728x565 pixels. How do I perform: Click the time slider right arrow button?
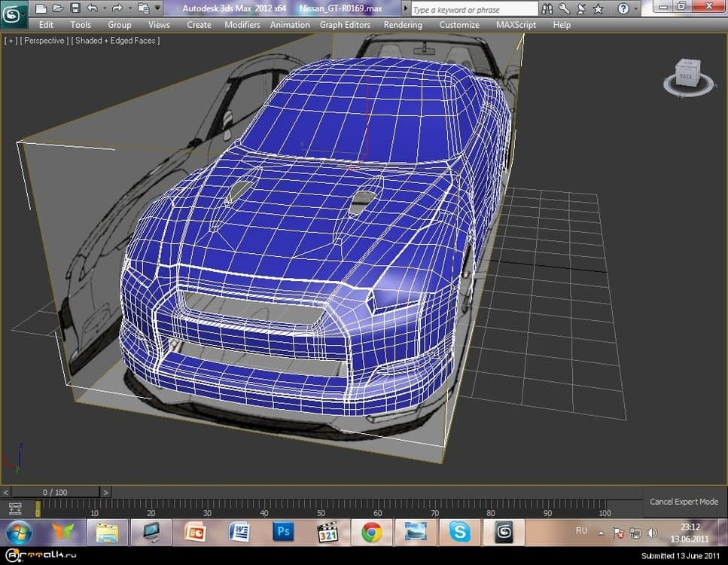click(106, 493)
